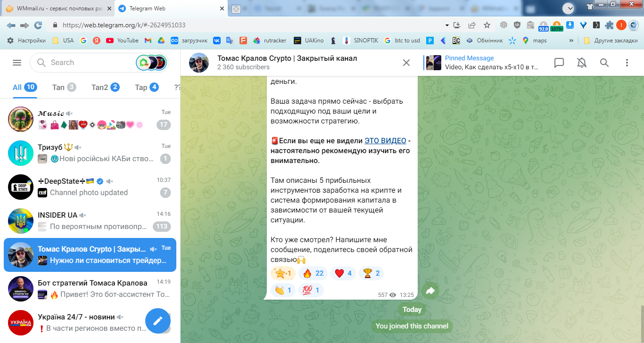Click the trophy reaction with 2
Image resolution: width=644 pixels, height=343 pixels.
[x=371, y=273]
